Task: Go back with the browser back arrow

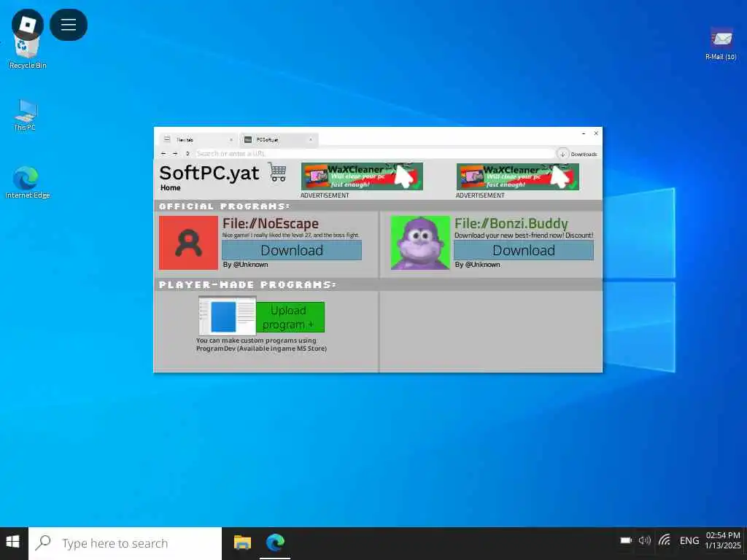Action: 163,153
